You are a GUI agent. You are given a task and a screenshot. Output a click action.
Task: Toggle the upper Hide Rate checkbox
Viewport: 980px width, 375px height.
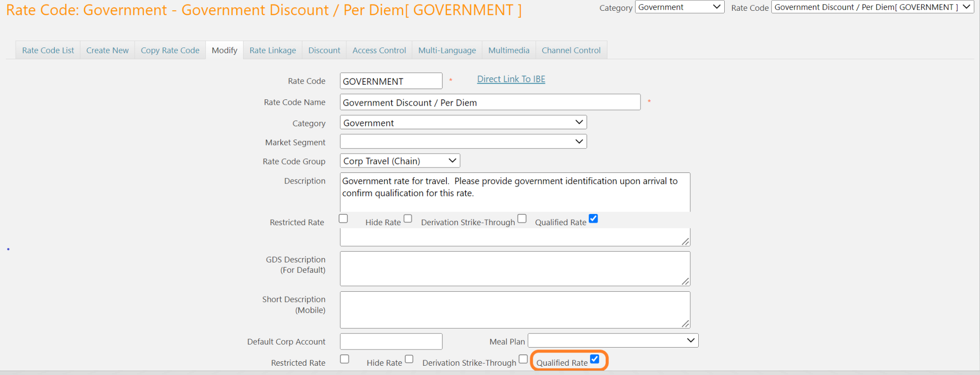(408, 218)
